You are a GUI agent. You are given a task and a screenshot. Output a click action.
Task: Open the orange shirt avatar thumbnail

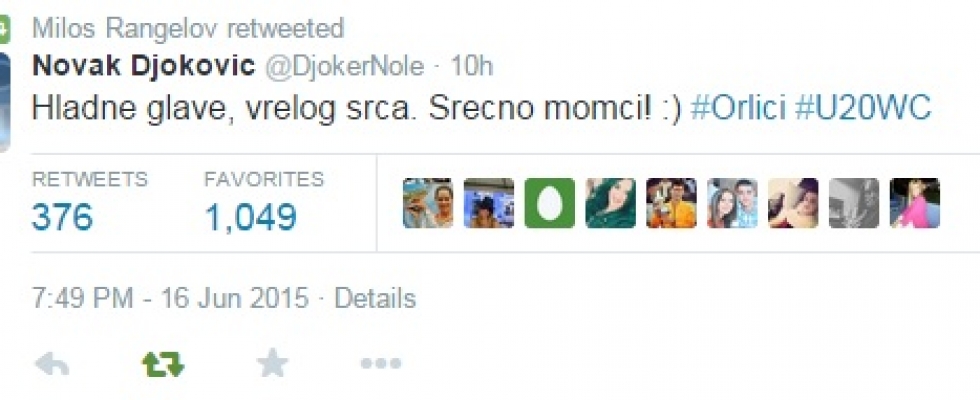click(x=671, y=203)
